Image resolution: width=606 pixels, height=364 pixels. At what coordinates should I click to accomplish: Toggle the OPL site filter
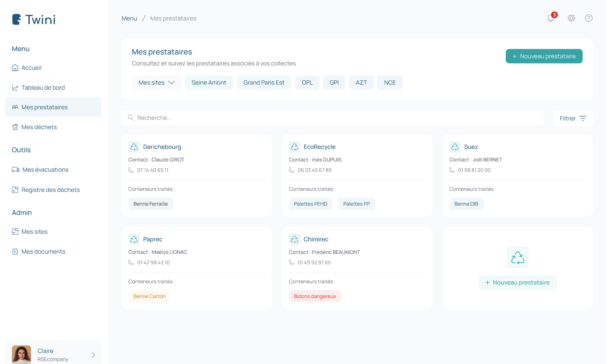[307, 83]
